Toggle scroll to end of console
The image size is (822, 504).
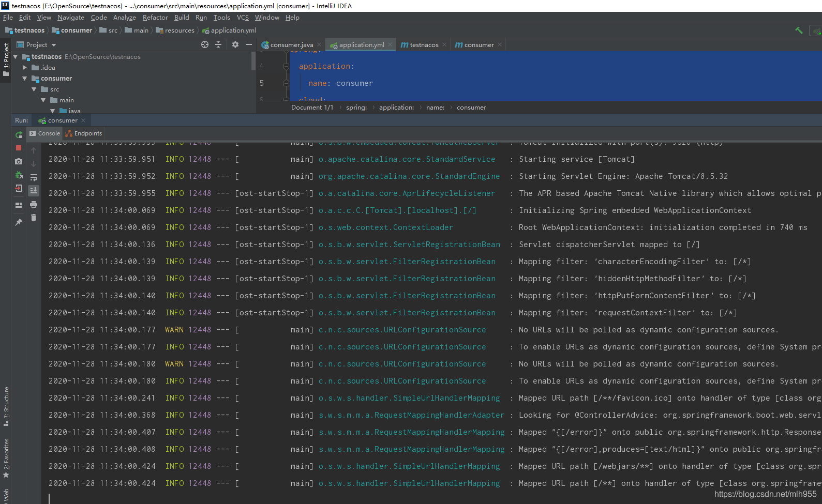point(34,190)
